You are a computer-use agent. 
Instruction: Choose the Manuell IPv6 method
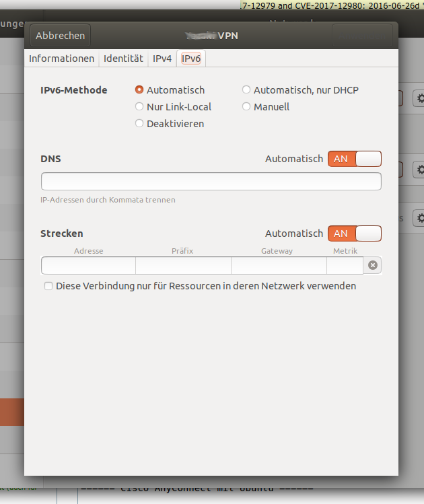click(x=246, y=106)
